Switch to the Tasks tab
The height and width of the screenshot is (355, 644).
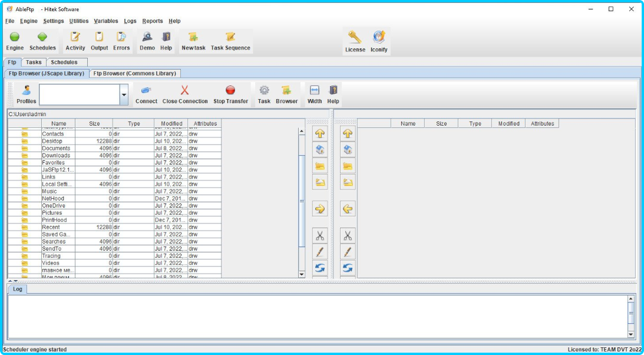coord(34,62)
